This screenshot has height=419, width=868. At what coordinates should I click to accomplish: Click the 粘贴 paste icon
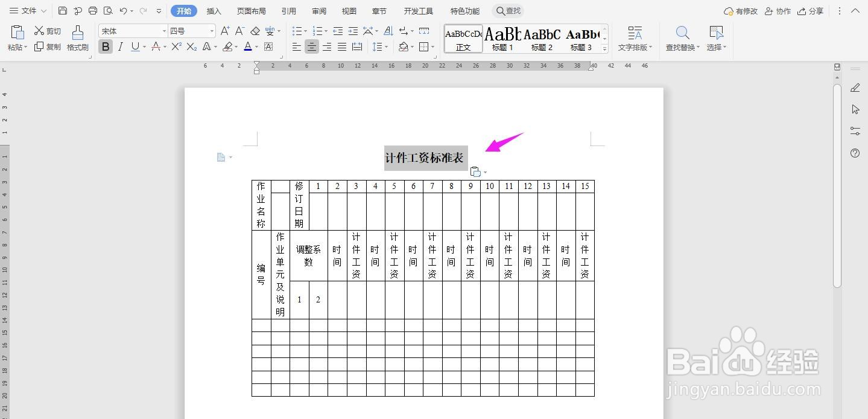tap(17, 33)
